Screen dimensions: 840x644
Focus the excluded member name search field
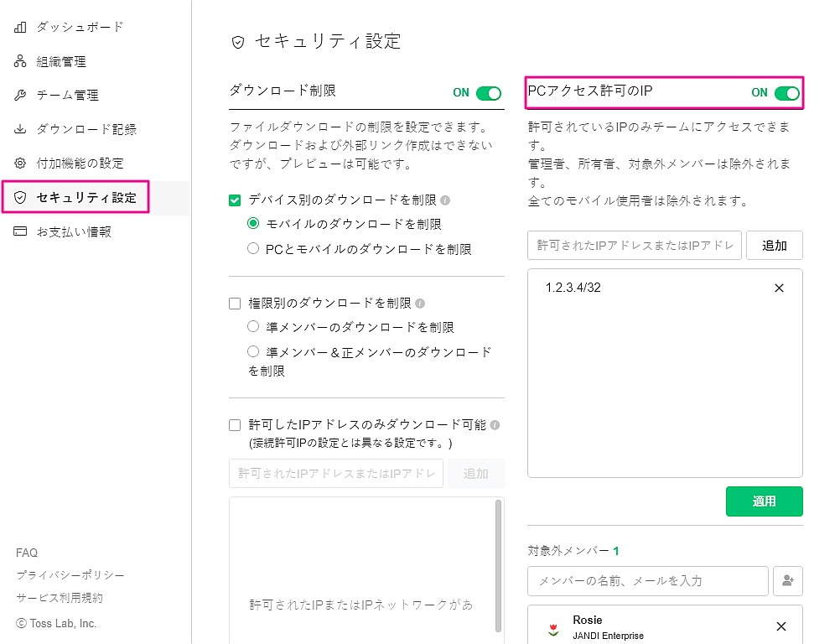(647, 580)
